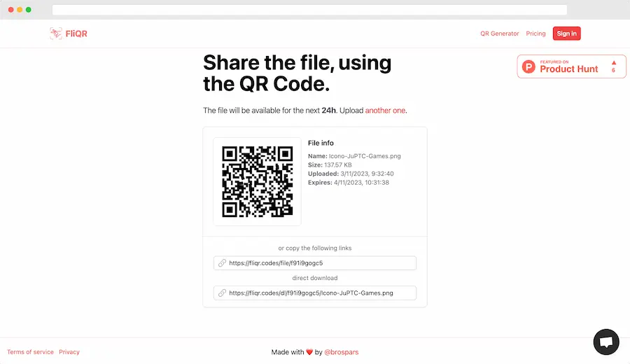Click the Product Hunt upvote arrow
Image resolution: width=630 pixels, height=364 pixels.
[x=613, y=63]
